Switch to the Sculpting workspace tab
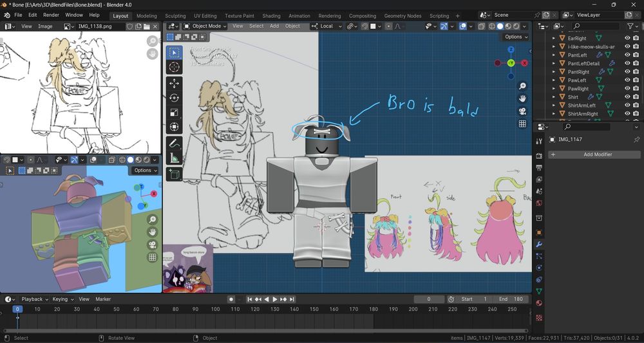The width and height of the screenshot is (644, 343). [x=175, y=15]
